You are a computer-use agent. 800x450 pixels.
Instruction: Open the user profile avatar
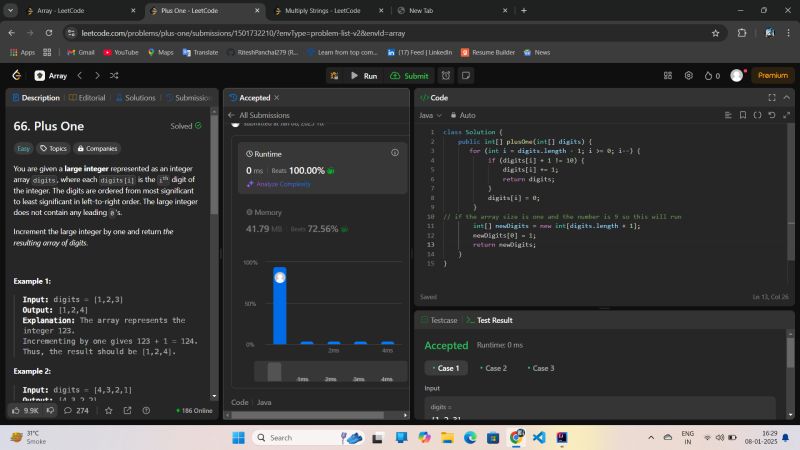(x=737, y=76)
